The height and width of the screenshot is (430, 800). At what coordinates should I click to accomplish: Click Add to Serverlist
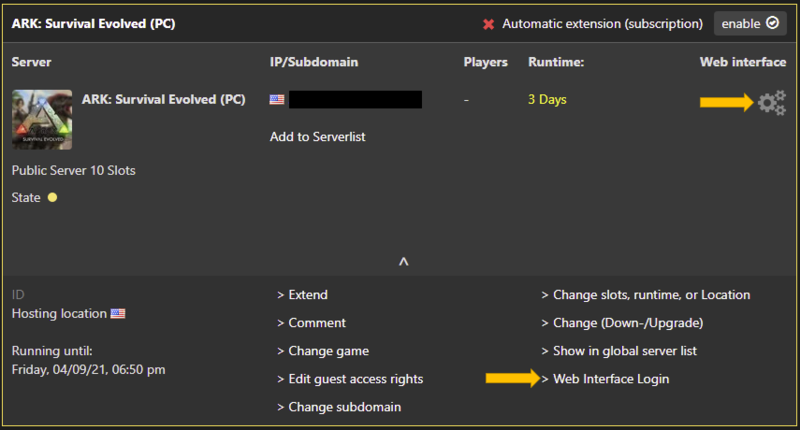tap(317, 136)
